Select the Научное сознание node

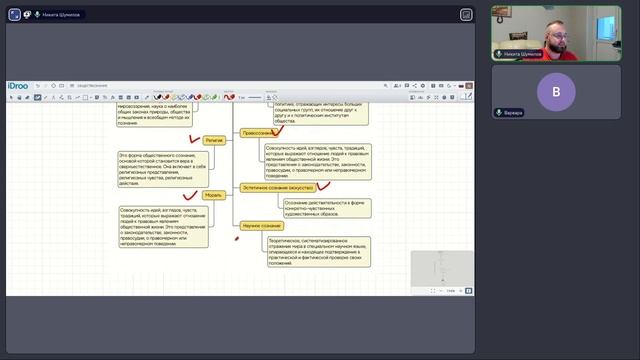coord(262,226)
